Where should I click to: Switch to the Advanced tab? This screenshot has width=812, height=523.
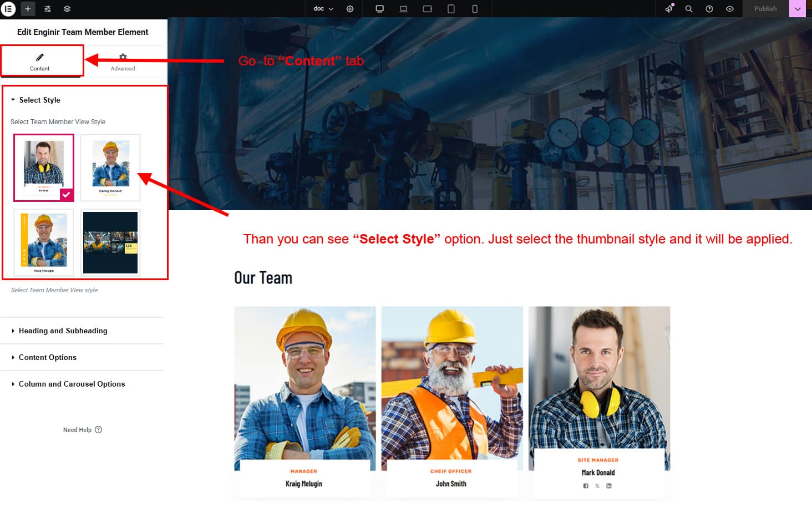(x=123, y=62)
